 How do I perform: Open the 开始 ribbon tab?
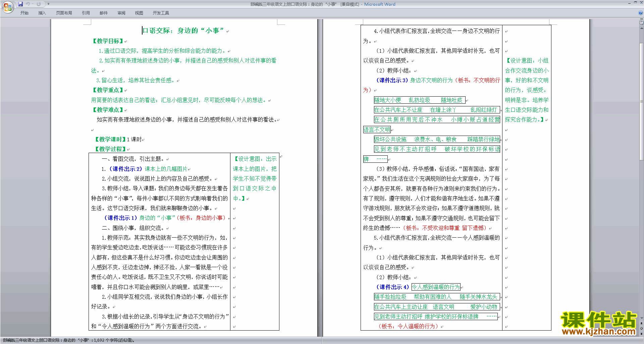tap(24, 13)
